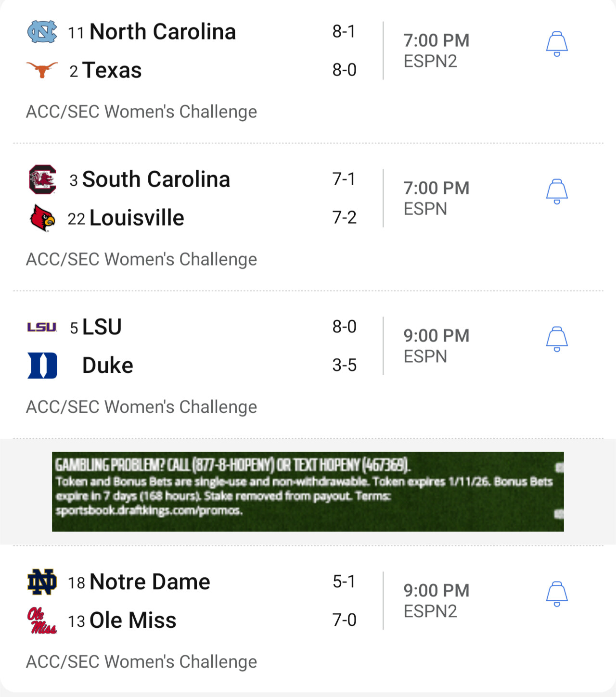
Task: Enable alert bell for North Carolina vs Texas
Action: point(557,44)
